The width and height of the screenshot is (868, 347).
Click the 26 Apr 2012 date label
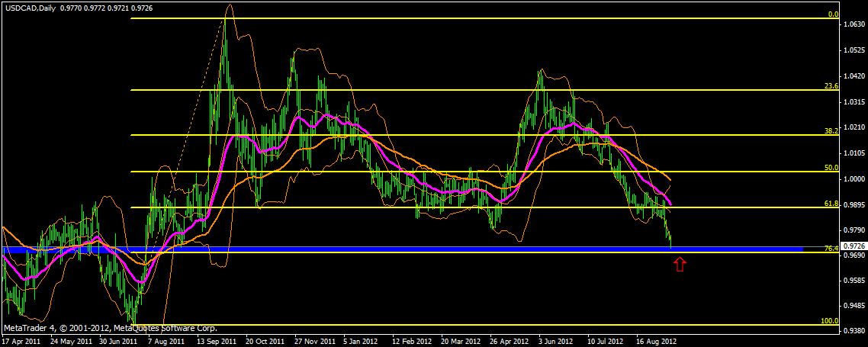pyautogui.click(x=510, y=342)
